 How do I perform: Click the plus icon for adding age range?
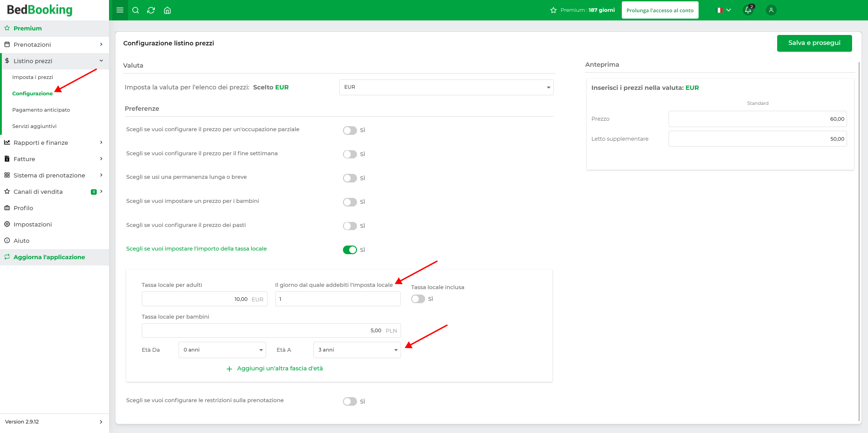229,369
